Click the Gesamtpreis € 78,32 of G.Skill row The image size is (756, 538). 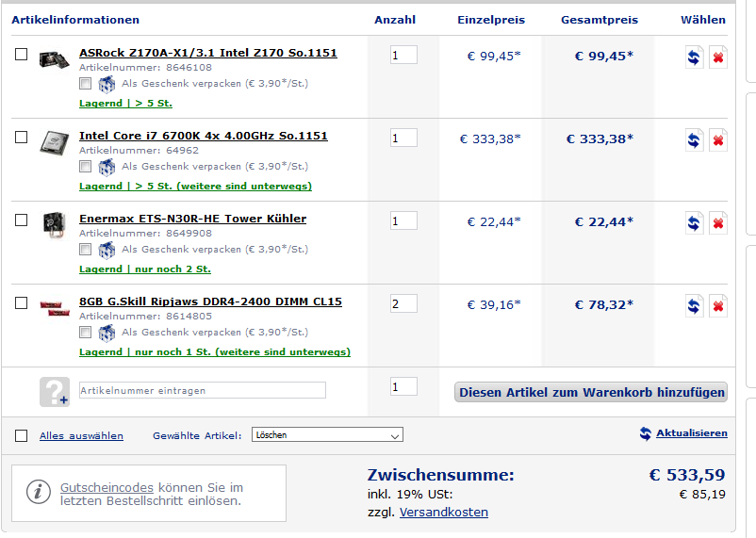603,304
